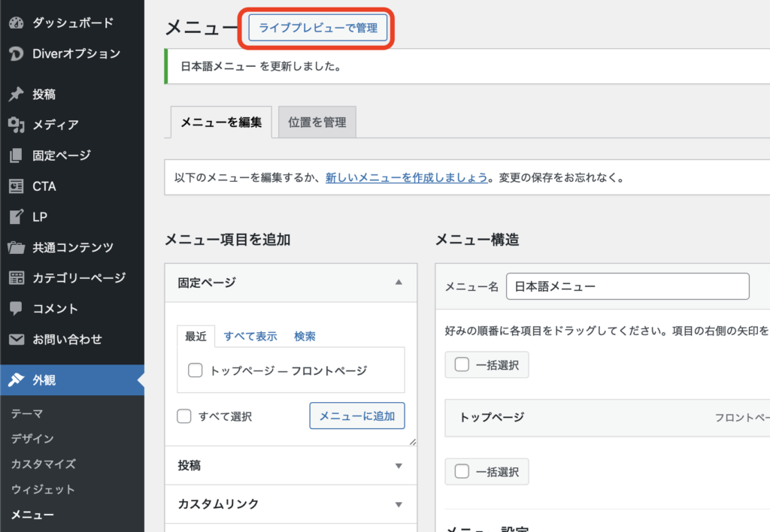The width and height of the screenshot is (770, 532).
Task: Click the pages icon beside 固定ページ
Action: pyautogui.click(x=16, y=156)
